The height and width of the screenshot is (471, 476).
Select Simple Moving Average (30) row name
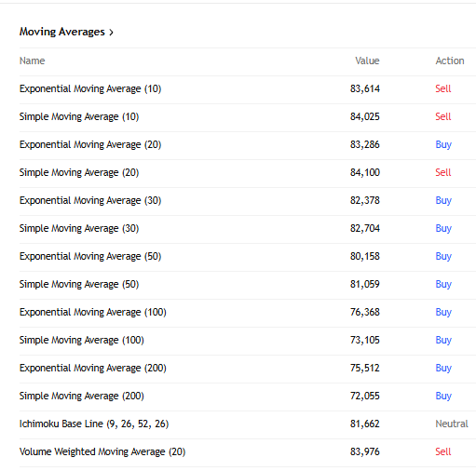tap(79, 228)
